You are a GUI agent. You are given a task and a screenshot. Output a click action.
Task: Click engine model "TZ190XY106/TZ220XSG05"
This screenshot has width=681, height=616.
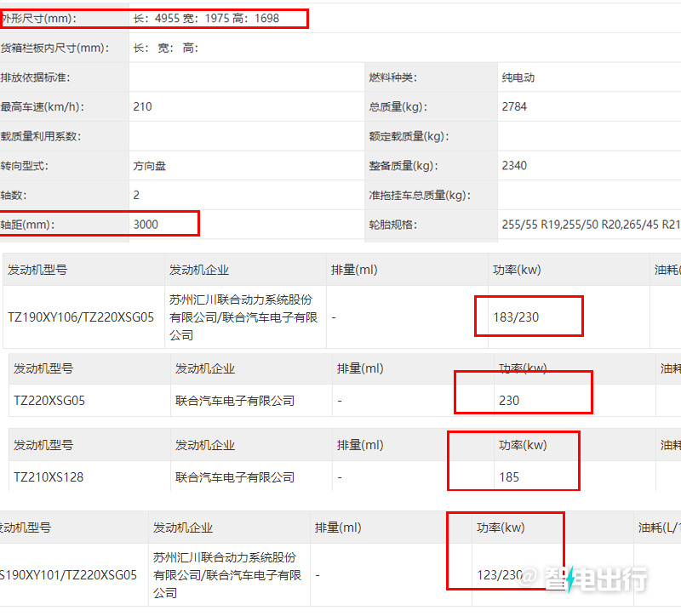(x=81, y=317)
